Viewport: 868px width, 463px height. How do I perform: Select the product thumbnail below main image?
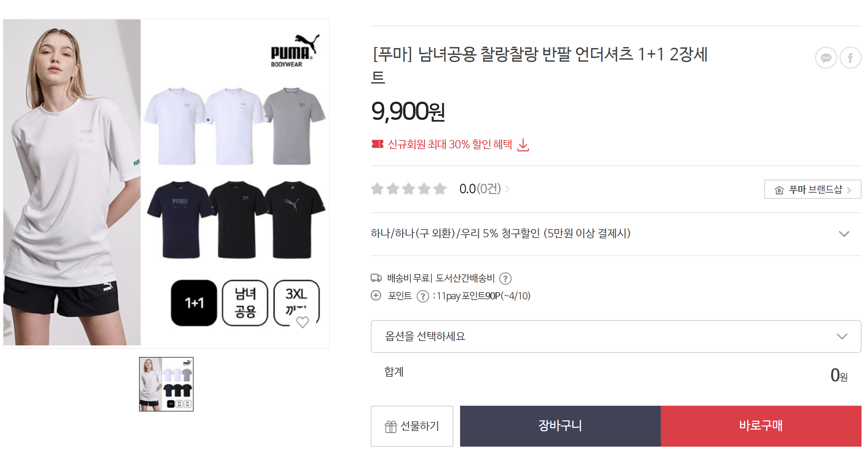pyautogui.click(x=166, y=384)
